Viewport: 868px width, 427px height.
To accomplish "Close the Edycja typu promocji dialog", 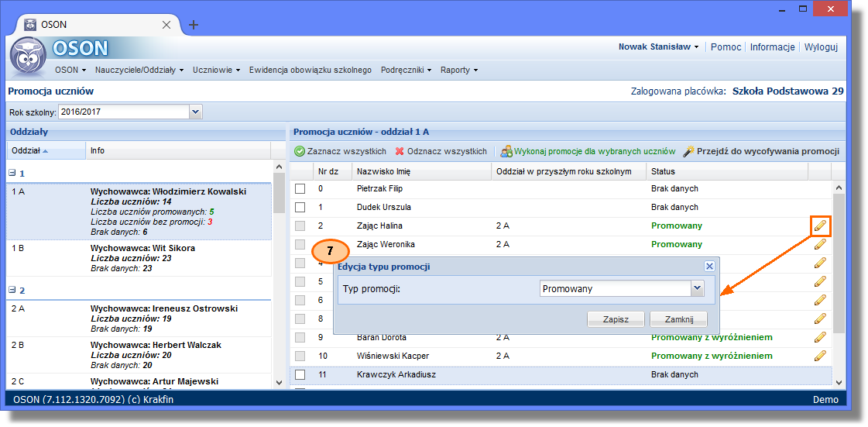I will click(x=708, y=267).
